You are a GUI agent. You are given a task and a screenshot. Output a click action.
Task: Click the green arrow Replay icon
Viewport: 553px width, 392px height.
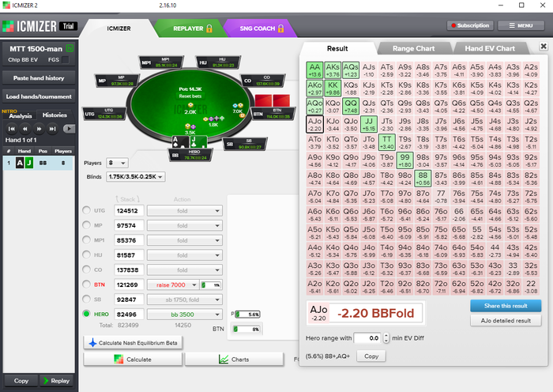46,381
